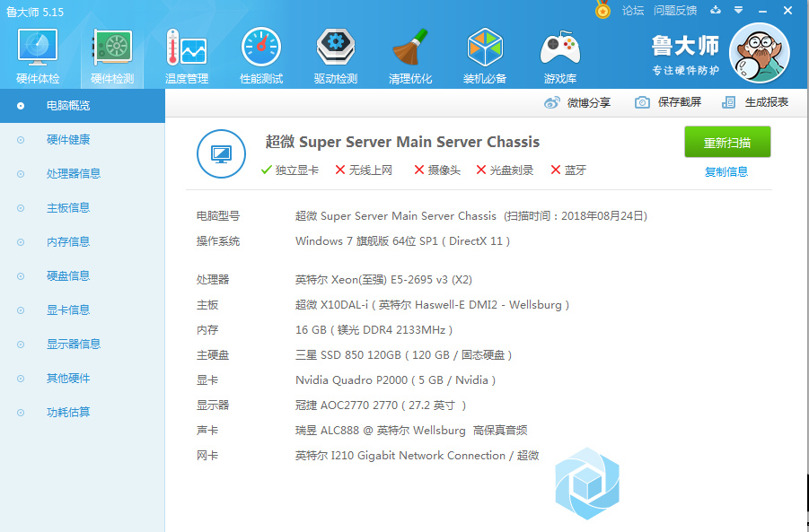Click the 冠捷 AOC2770 monitor value
809x532 pixels.
tap(380, 406)
